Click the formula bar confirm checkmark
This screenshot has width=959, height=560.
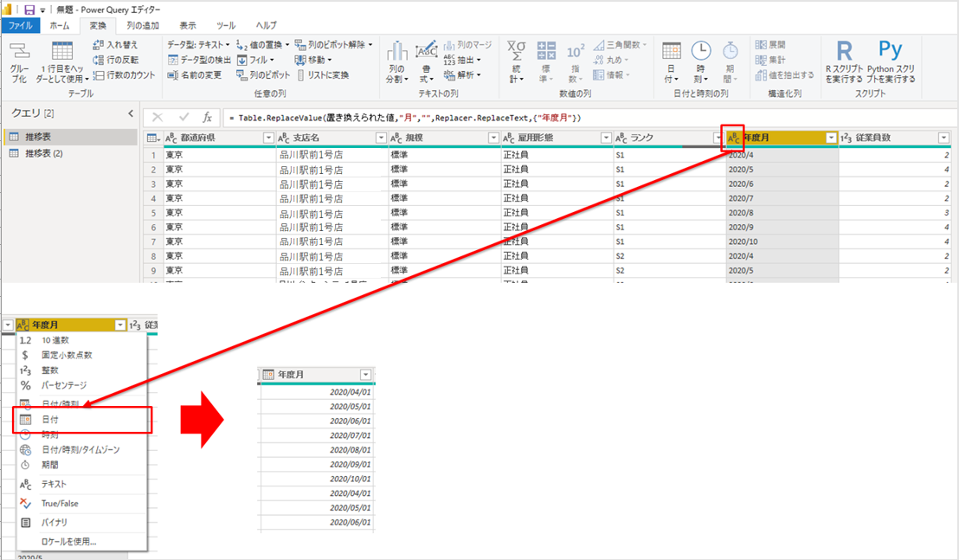pyautogui.click(x=183, y=117)
